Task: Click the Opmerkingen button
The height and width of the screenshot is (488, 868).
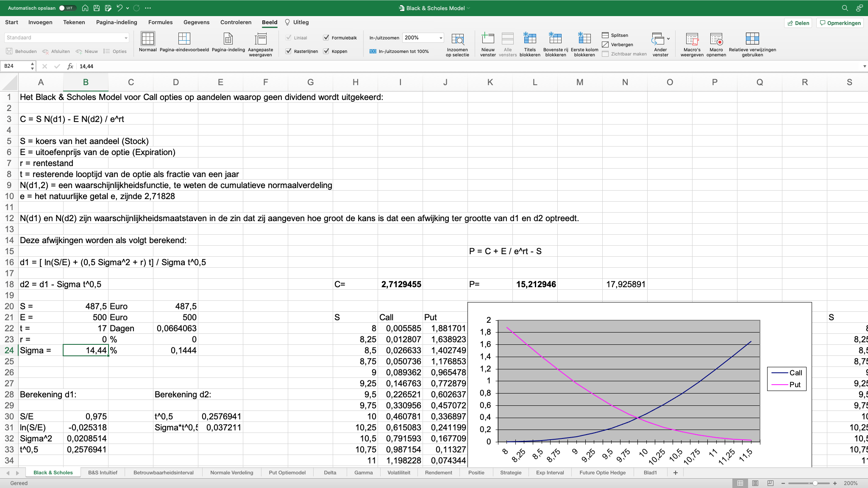Action: [x=840, y=23]
